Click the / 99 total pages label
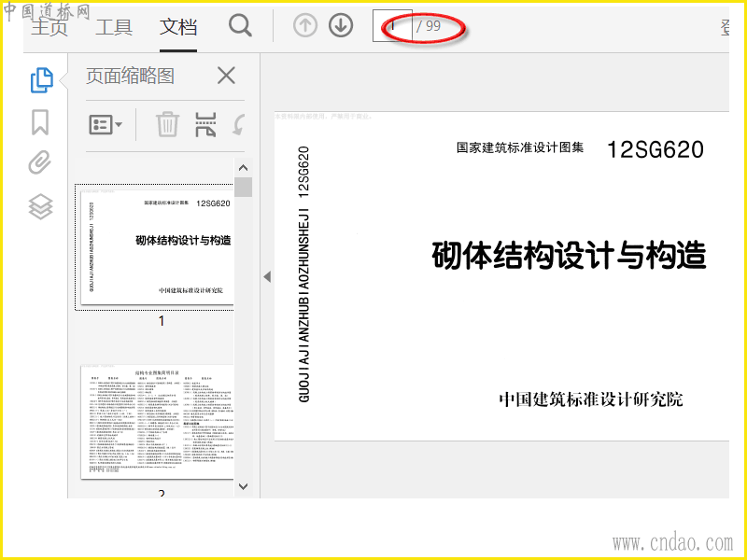The height and width of the screenshot is (560, 747). (x=429, y=26)
